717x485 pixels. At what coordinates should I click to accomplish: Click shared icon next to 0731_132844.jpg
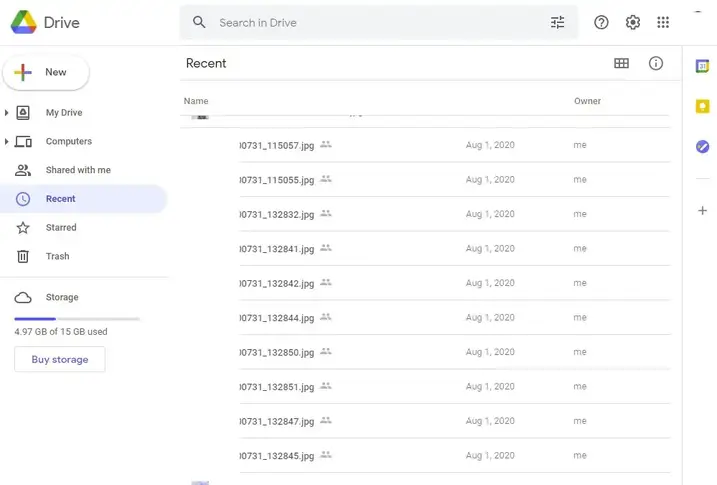pos(326,317)
